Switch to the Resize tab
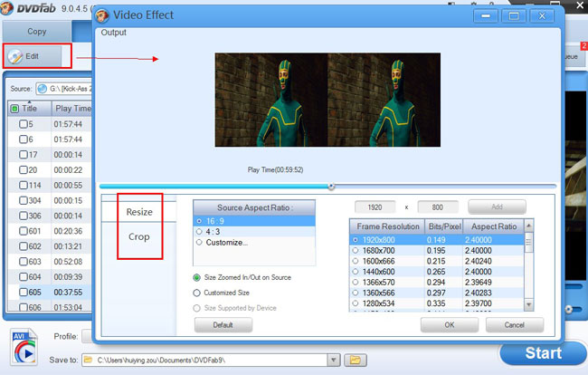The image size is (588, 375). tap(139, 212)
